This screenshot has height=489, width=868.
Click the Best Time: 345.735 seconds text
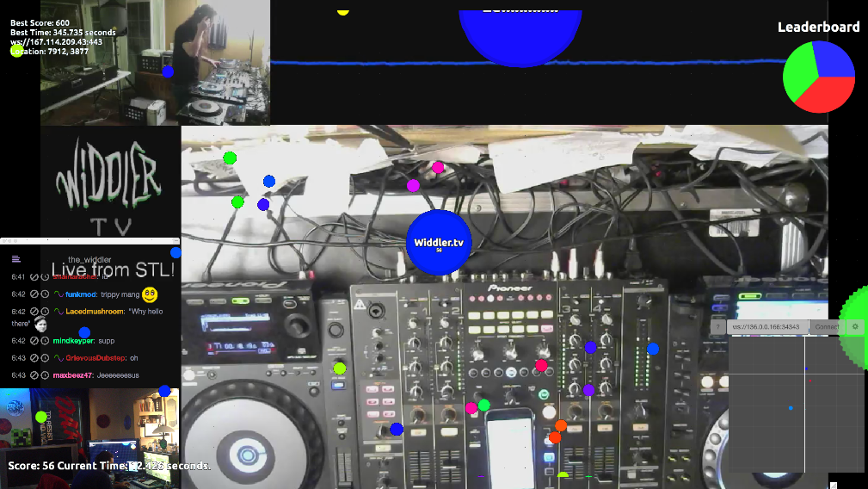tap(63, 33)
